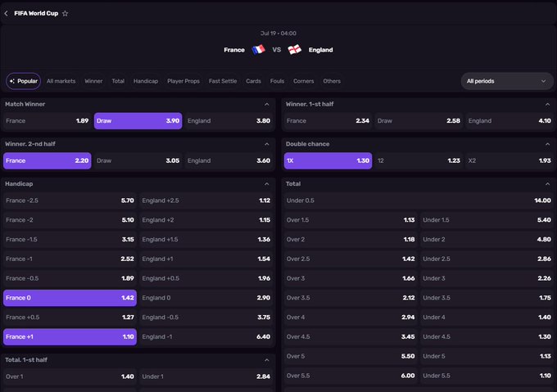
Task: Pick Match Winner England at 3.80
Action: [229, 121]
